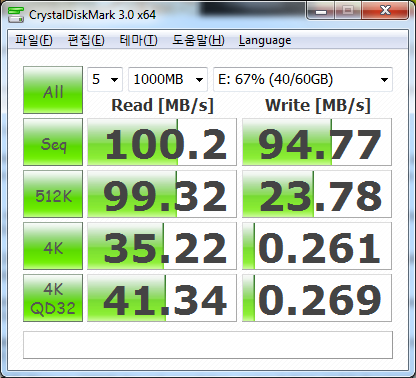The width and height of the screenshot is (416, 378).
Task: Open the 파일(F) menu
Action: click(x=33, y=40)
